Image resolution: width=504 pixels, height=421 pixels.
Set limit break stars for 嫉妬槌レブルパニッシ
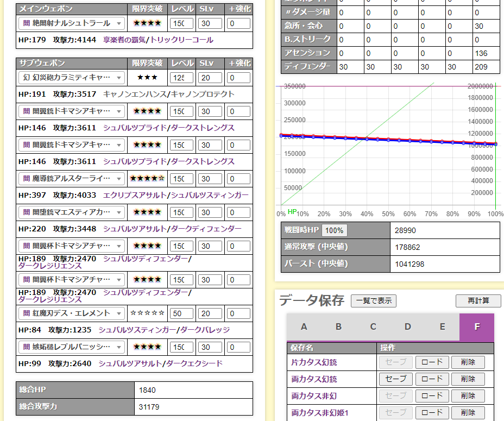point(147,347)
